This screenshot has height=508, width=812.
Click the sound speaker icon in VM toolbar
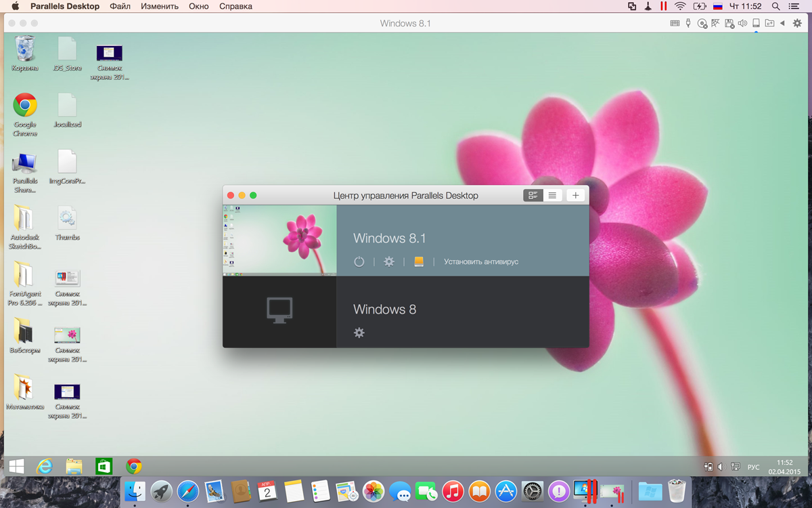742,23
